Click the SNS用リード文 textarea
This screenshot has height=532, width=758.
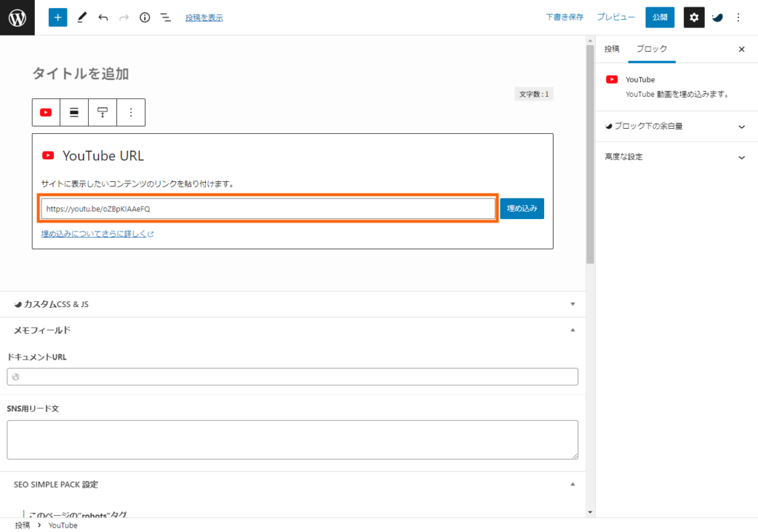pos(292,440)
